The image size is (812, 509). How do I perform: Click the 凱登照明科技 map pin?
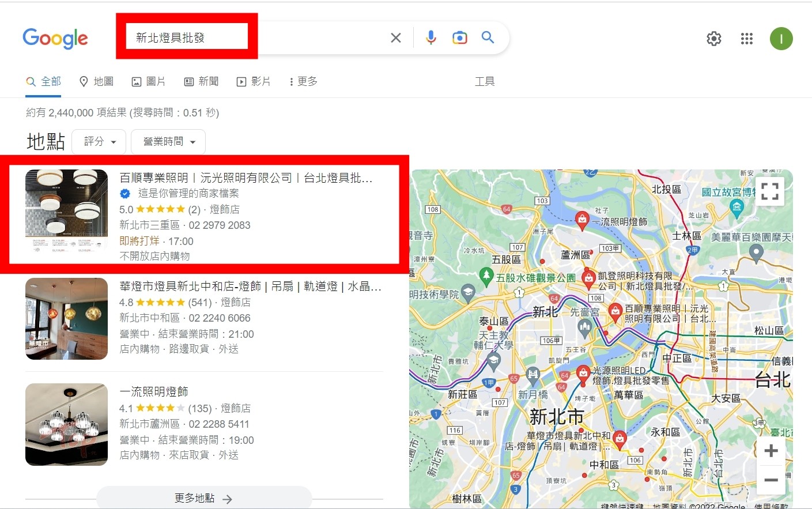pos(588,280)
